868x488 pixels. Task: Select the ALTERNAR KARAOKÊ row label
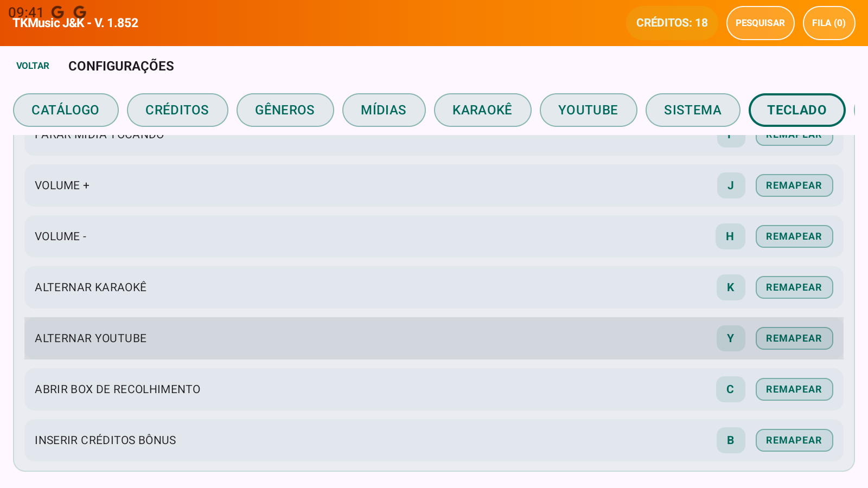point(91,287)
